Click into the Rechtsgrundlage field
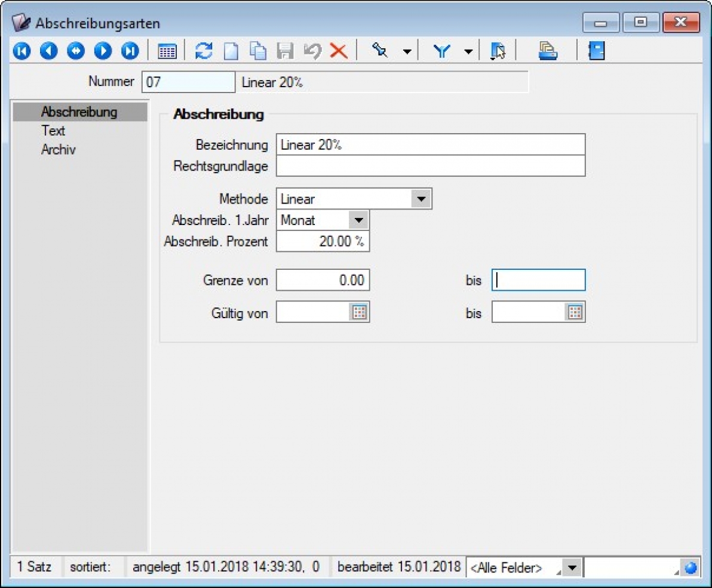712x588 pixels. click(x=431, y=166)
